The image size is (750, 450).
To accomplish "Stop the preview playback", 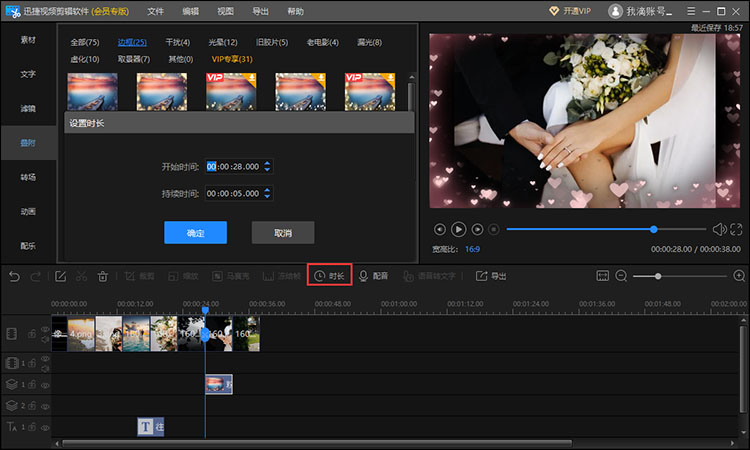I will (x=494, y=230).
